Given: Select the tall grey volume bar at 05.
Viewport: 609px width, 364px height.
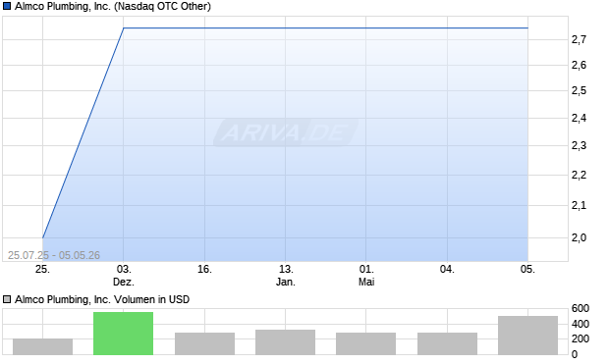Looking at the screenshot, I should point(527,336).
